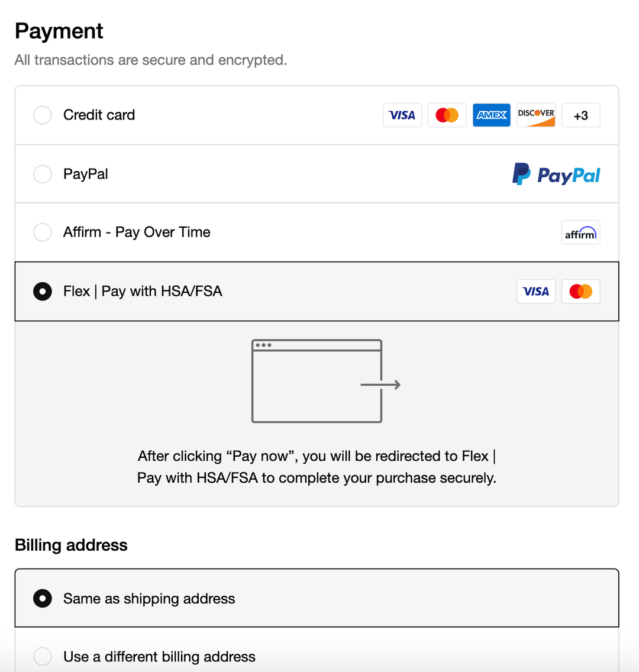639x672 pixels.
Task: Select the Affirm radio button
Action: [x=43, y=232]
